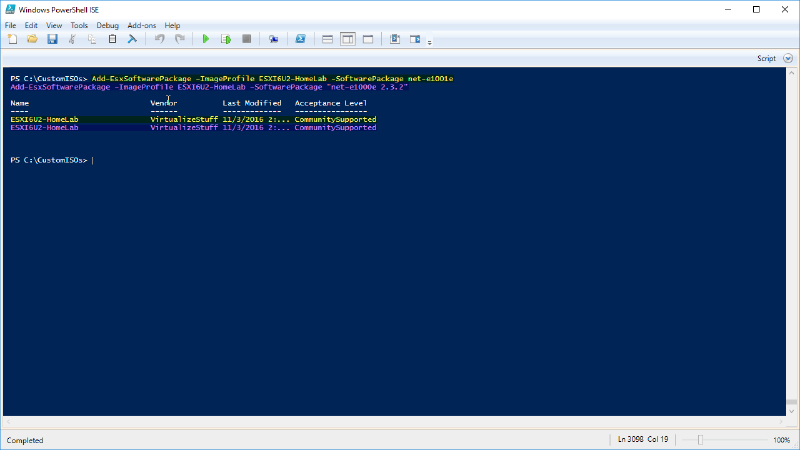800x450 pixels.
Task: Open a script file with folder icon
Action: (x=32, y=39)
